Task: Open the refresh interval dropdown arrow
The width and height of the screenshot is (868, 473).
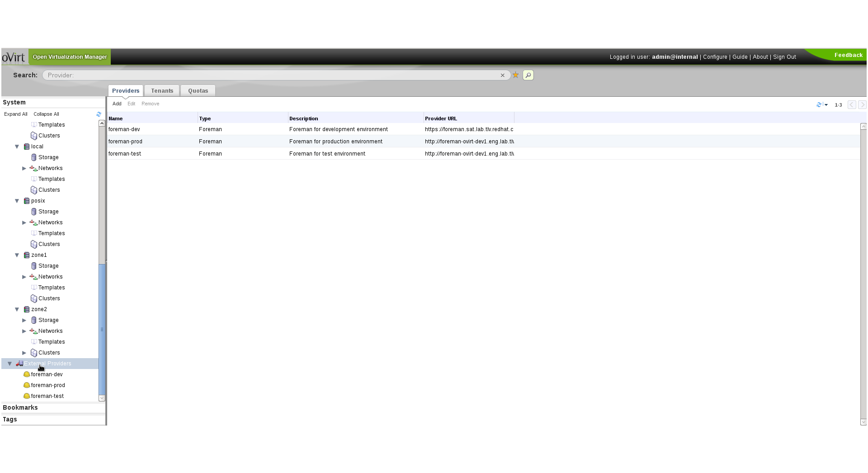Action: point(826,105)
